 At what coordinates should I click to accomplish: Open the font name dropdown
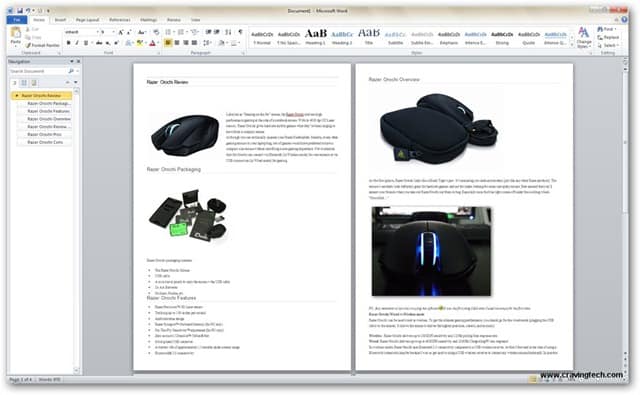(98, 32)
